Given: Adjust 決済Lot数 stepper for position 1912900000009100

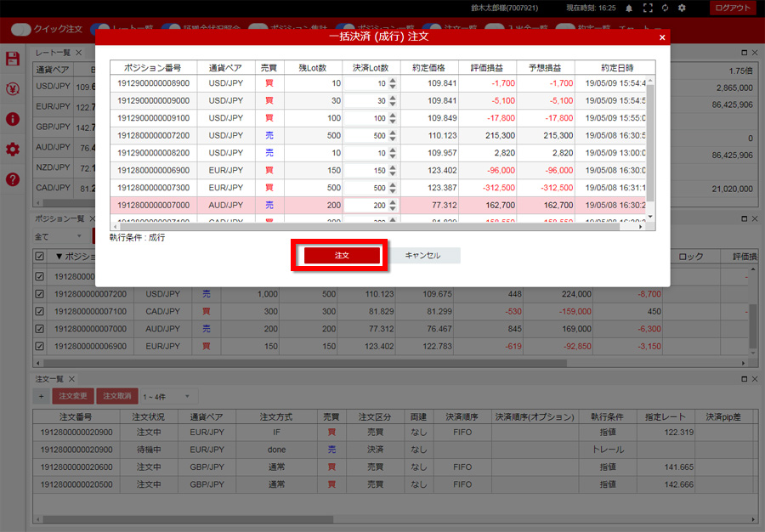Looking at the screenshot, I should pyautogui.click(x=393, y=118).
